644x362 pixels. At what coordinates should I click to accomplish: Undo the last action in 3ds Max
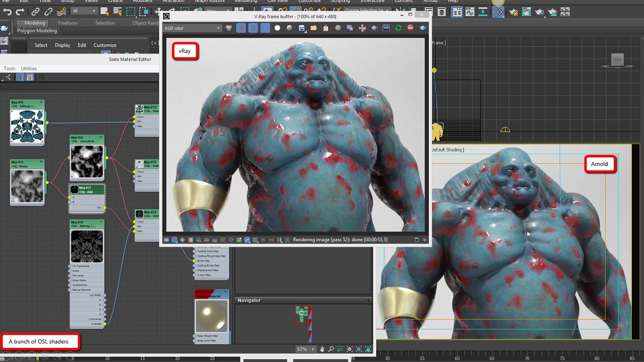pos(8,12)
